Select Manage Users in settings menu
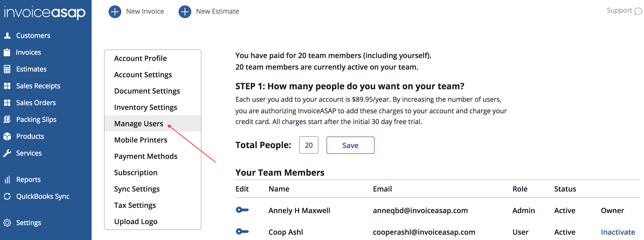The image size is (644, 240). pyautogui.click(x=139, y=124)
